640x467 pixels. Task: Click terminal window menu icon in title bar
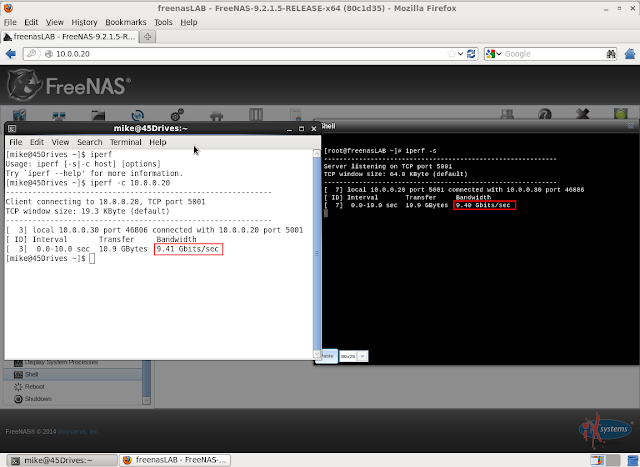[12, 129]
